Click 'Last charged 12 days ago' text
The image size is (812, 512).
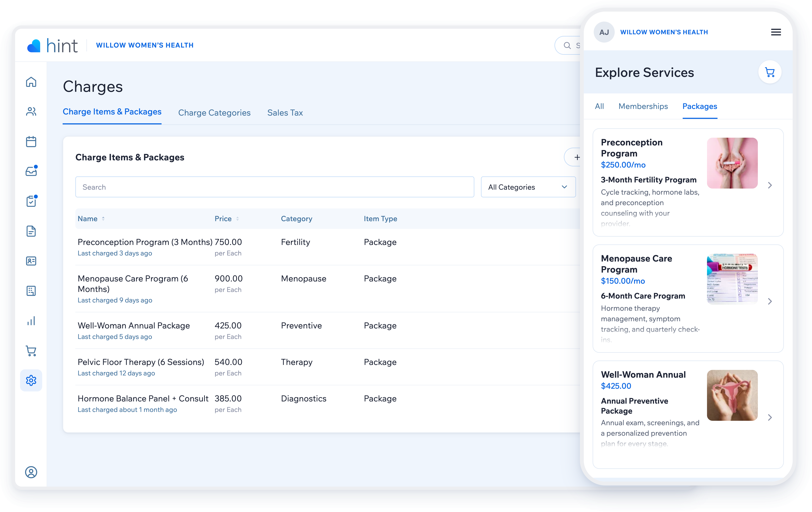point(116,373)
